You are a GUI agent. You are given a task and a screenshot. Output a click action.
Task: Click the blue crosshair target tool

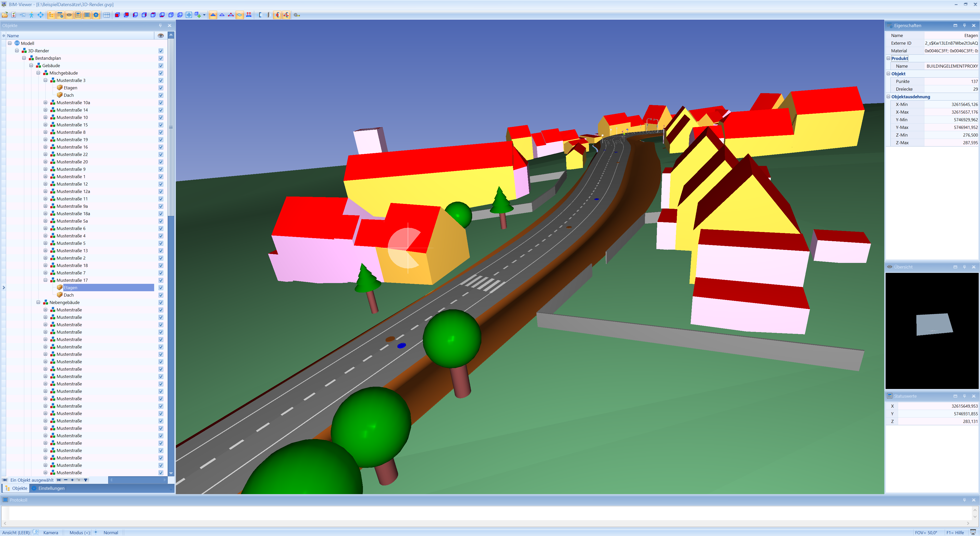click(x=40, y=15)
